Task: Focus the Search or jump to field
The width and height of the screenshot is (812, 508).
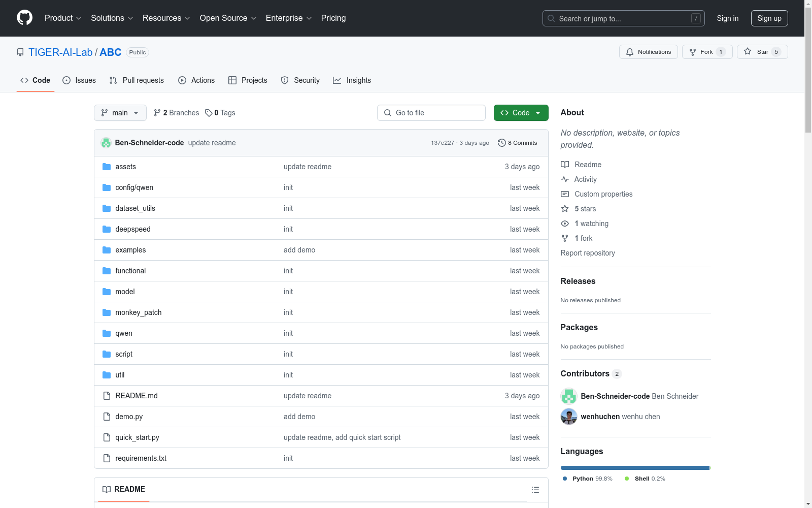Action: [x=624, y=18]
